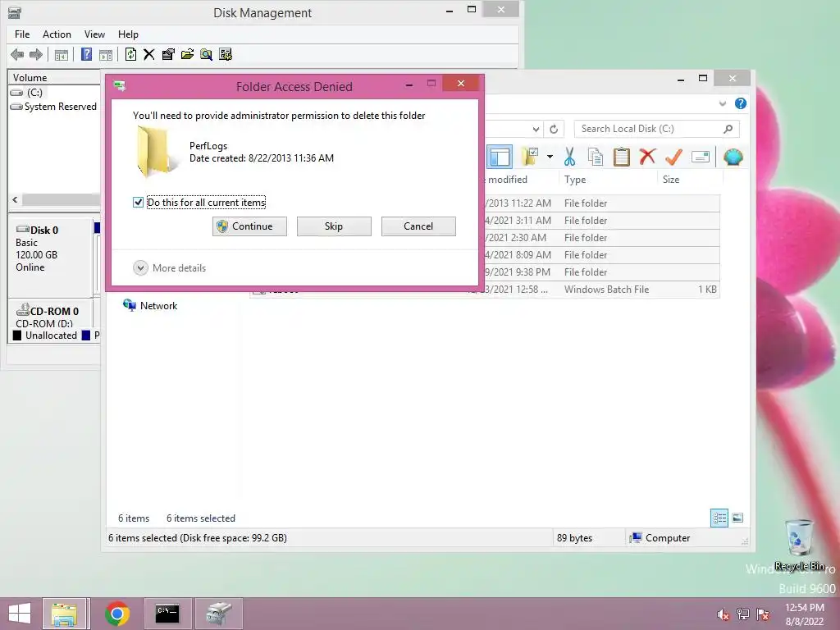Click the red X Delete icon in Explorer
The width and height of the screenshot is (840, 630).
point(647,157)
